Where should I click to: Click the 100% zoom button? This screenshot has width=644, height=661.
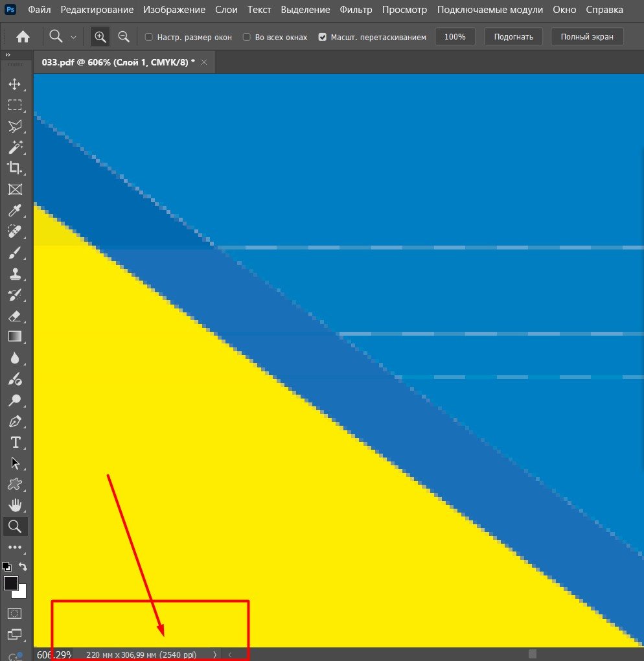(455, 37)
